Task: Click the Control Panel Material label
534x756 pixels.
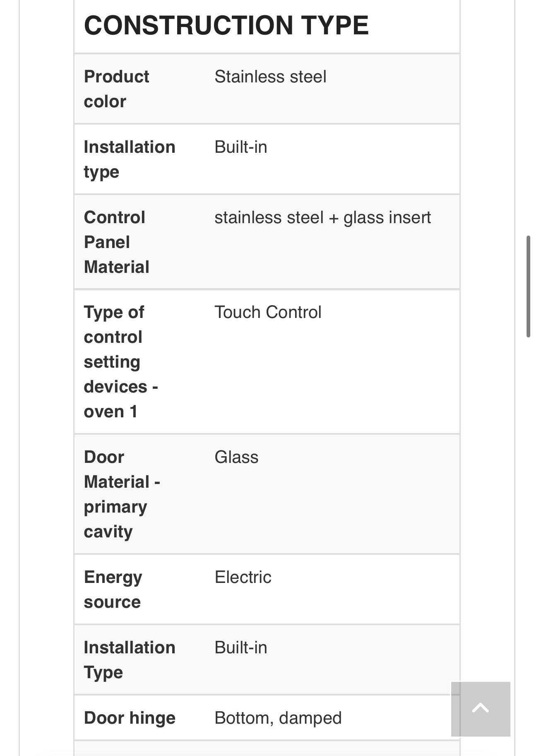Action: coord(116,242)
